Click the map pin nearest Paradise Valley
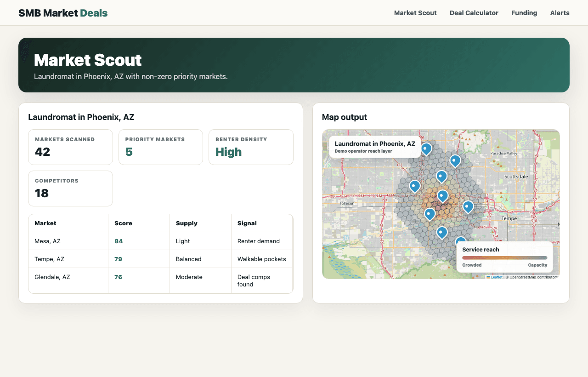588x377 pixels. pyautogui.click(x=455, y=160)
